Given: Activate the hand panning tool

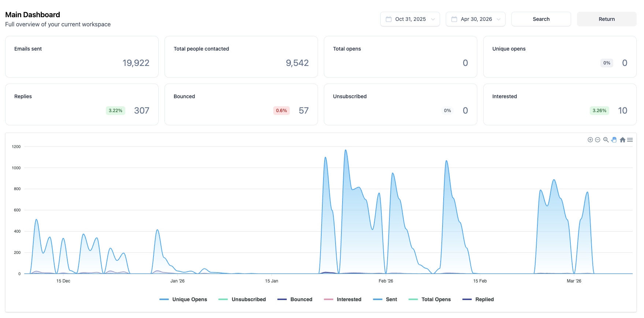Looking at the screenshot, I should pyautogui.click(x=614, y=140).
